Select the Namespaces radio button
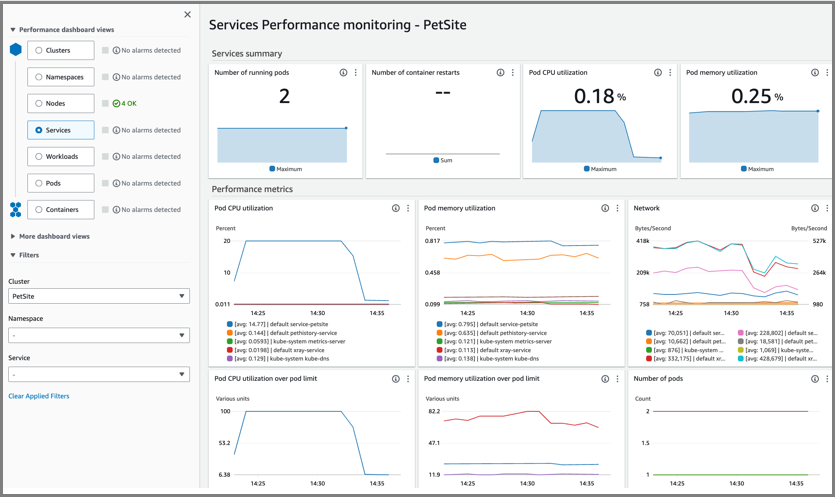Viewport: 835px width, 497px height. point(38,77)
